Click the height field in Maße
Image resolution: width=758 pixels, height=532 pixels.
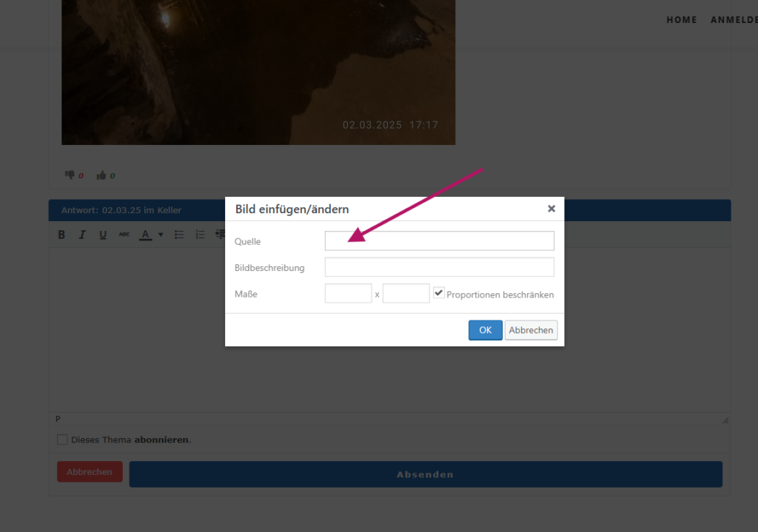coord(406,294)
